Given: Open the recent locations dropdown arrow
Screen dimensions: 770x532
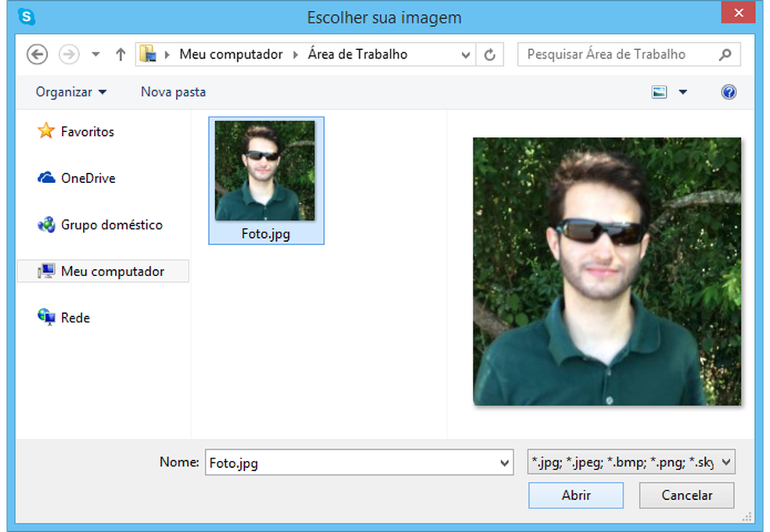Looking at the screenshot, I should 95,55.
